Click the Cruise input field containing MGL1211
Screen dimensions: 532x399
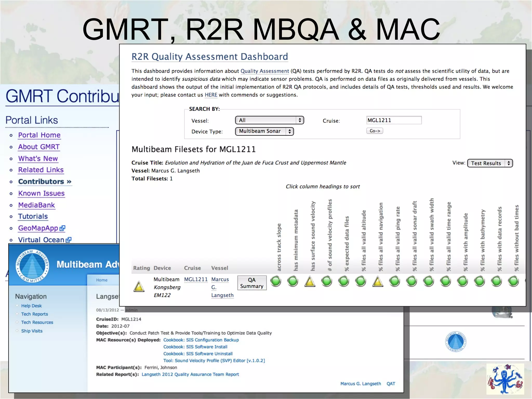394,120
